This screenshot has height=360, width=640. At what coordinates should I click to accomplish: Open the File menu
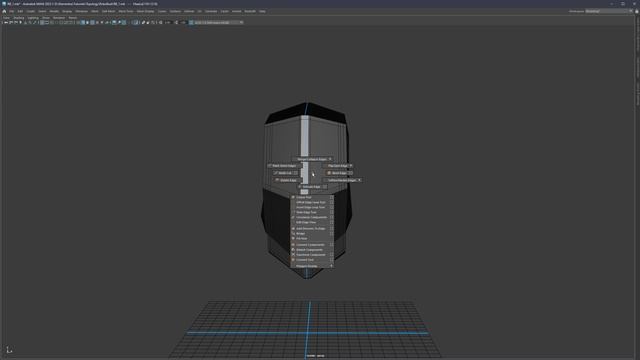[12, 11]
